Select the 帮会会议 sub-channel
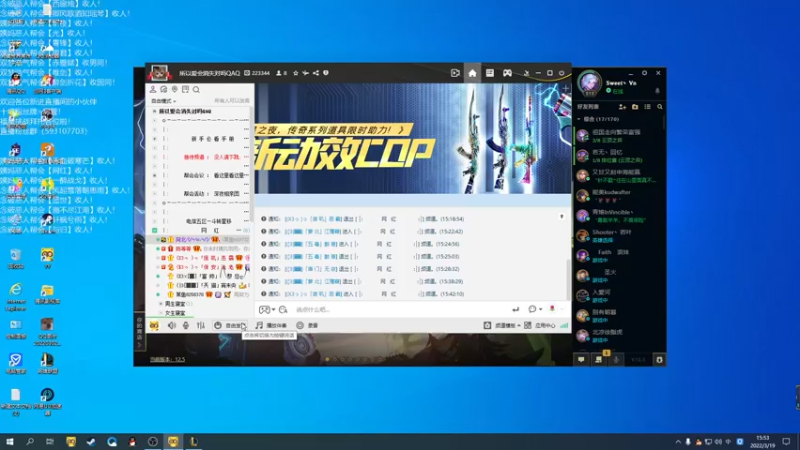 click(x=213, y=176)
